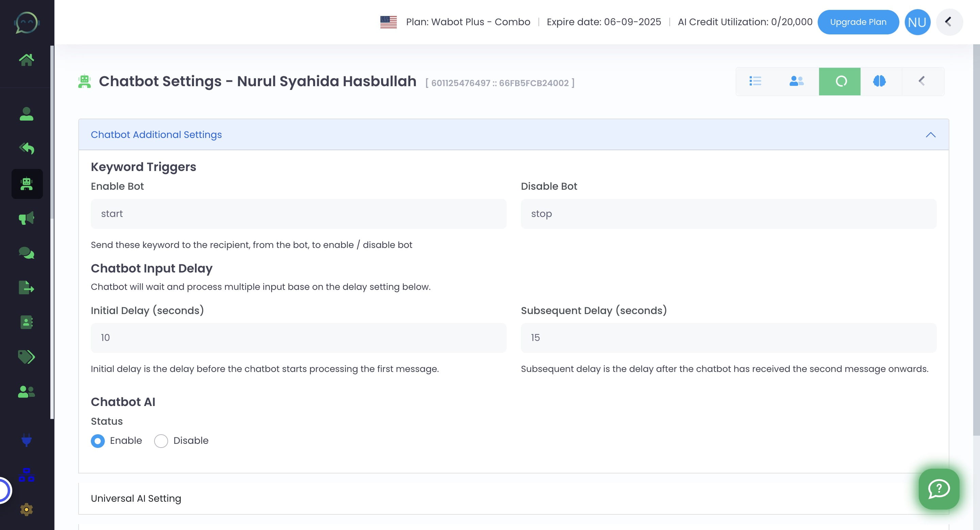Click the Subsequent Delay seconds field
Viewport: 980px width, 530px height.
click(728, 338)
